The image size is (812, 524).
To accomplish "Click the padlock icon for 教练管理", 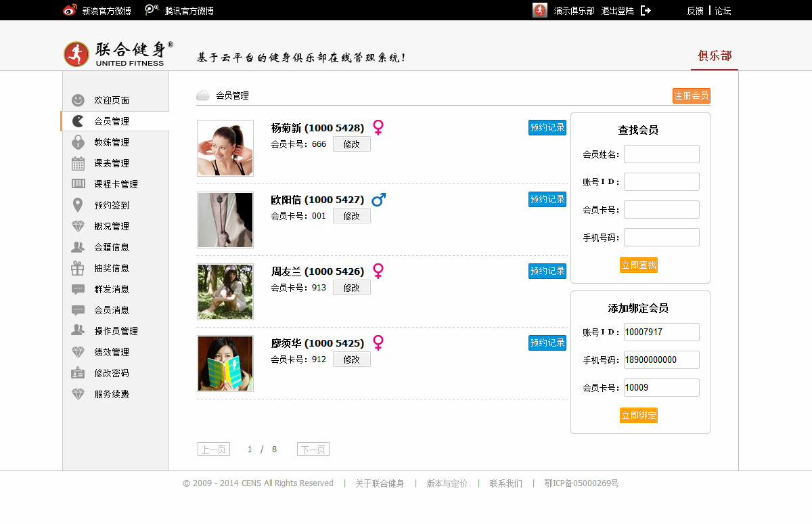I will point(78,142).
